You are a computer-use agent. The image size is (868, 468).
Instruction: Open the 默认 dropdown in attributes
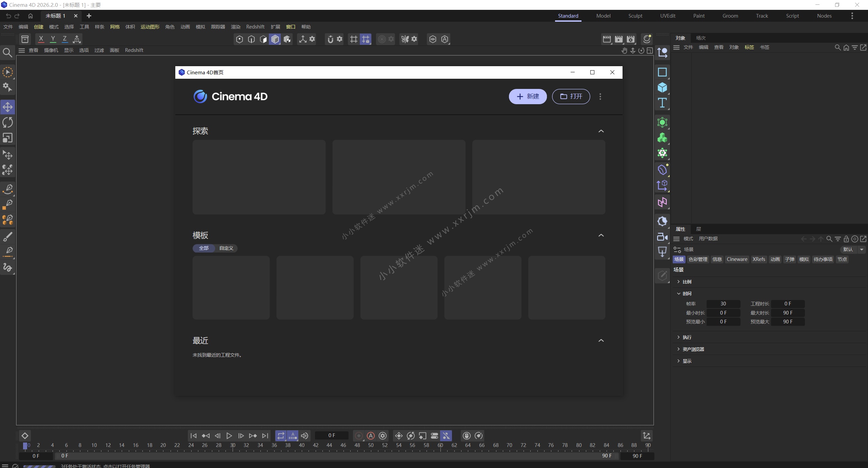click(862, 249)
